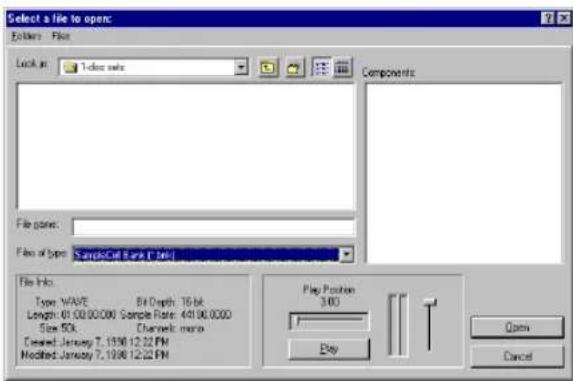Click the level meter bars
This screenshot has height=381, width=573.
(398, 325)
